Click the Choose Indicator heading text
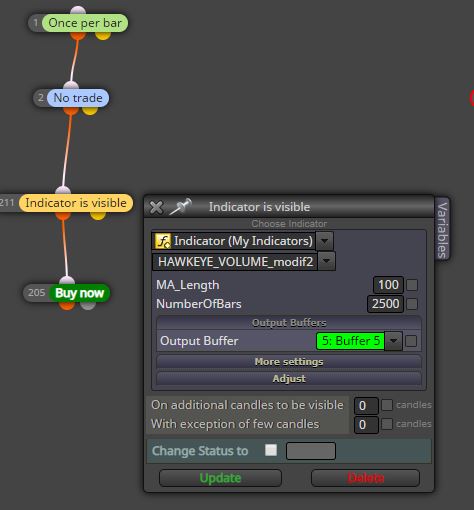The width and height of the screenshot is (474, 510). tap(289, 224)
